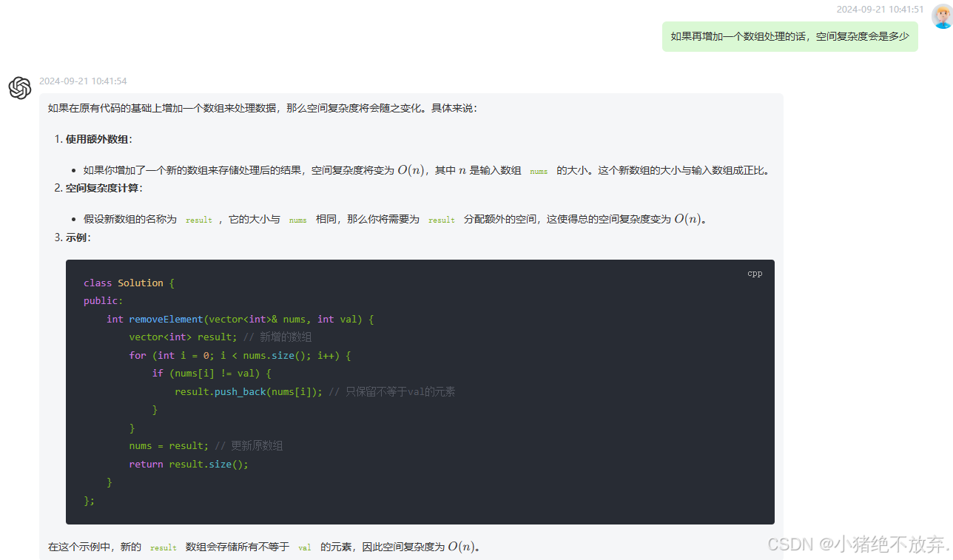Click the removeElement function name in code
Screen dimensions: 953x560
click(x=165, y=319)
